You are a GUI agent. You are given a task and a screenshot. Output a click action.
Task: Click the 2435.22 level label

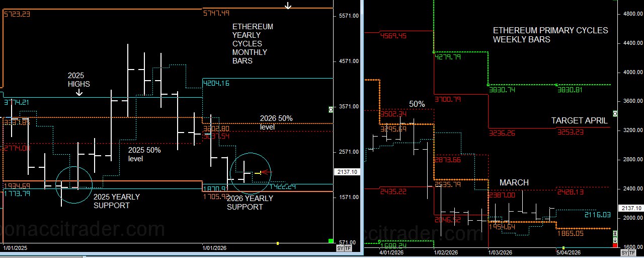coord(394,191)
